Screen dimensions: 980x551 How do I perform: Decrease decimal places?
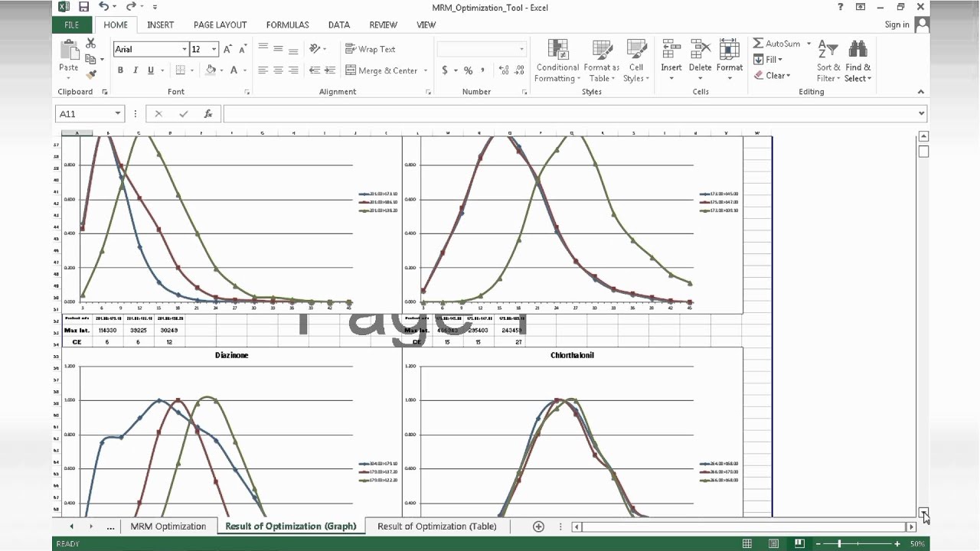(520, 70)
